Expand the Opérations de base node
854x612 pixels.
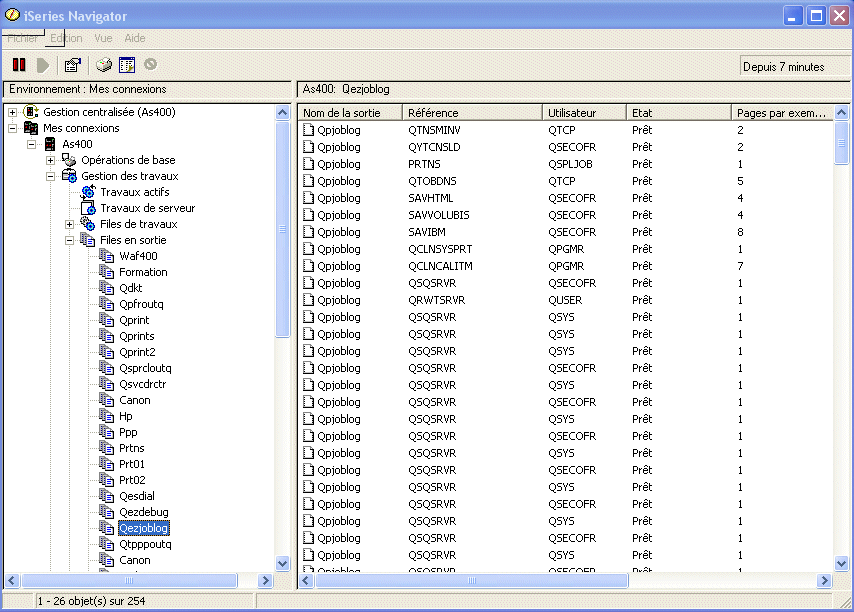click(x=51, y=160)
